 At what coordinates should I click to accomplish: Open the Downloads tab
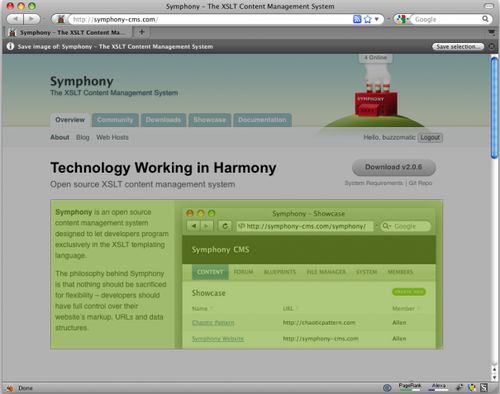click(x=163, y=120)
